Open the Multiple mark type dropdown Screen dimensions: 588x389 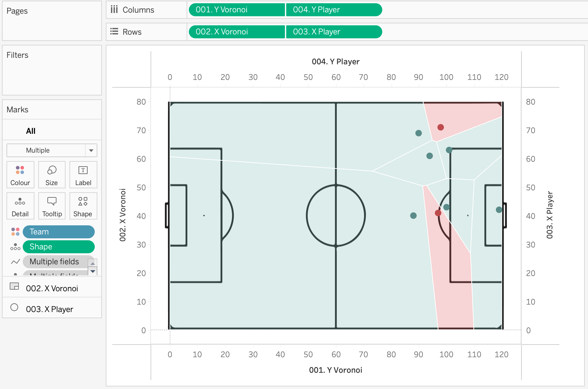(x=52, y=150)
